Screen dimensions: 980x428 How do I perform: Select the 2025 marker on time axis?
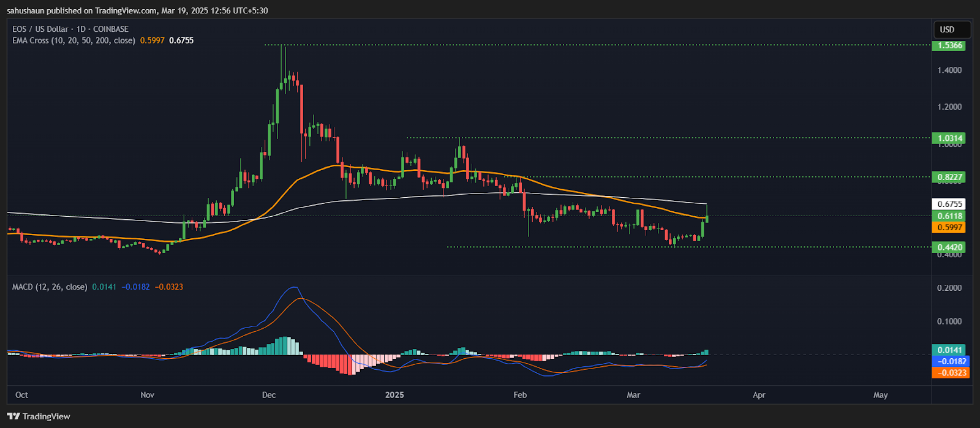click(394, 395)
